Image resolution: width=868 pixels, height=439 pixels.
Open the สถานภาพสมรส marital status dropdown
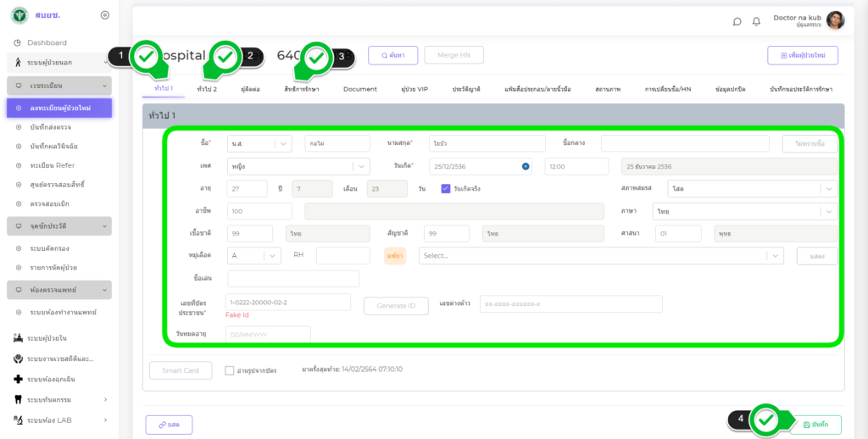[x=828, y=188]
